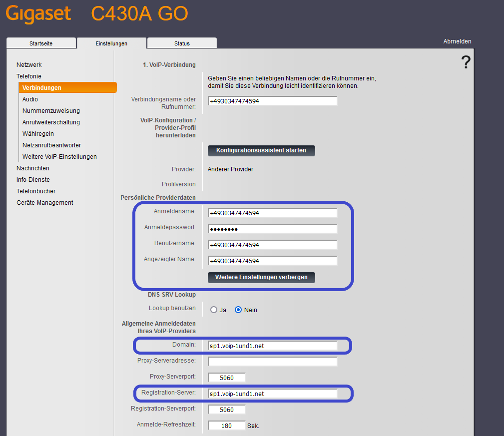Open the Einstellungen tab
The height and width of the screenshot is (436, 504).
[111, 43]
